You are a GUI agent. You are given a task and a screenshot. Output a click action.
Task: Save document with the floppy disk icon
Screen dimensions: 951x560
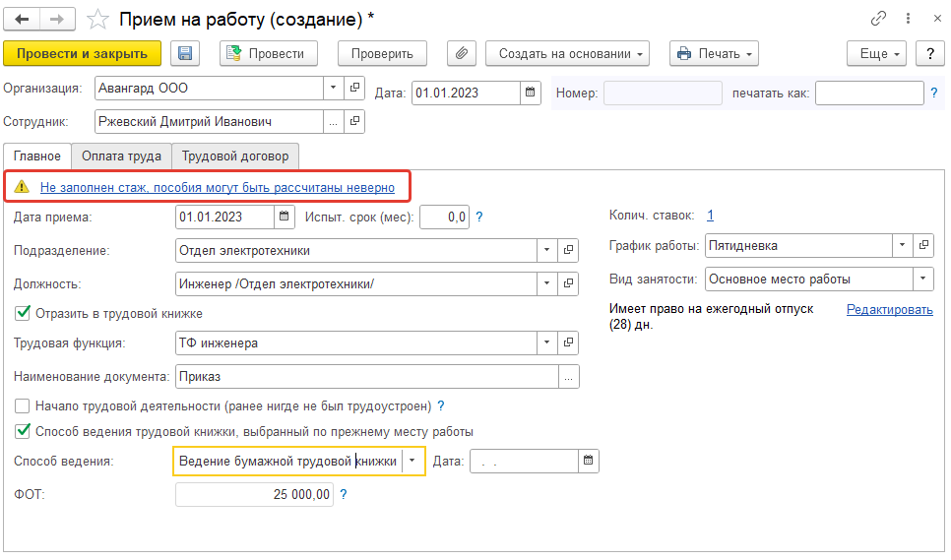point(185,53)
